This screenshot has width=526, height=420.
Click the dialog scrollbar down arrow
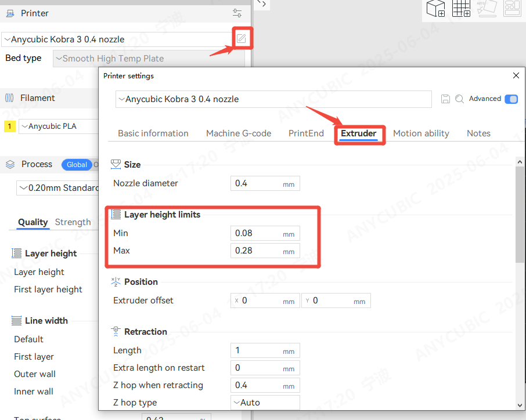520,405
